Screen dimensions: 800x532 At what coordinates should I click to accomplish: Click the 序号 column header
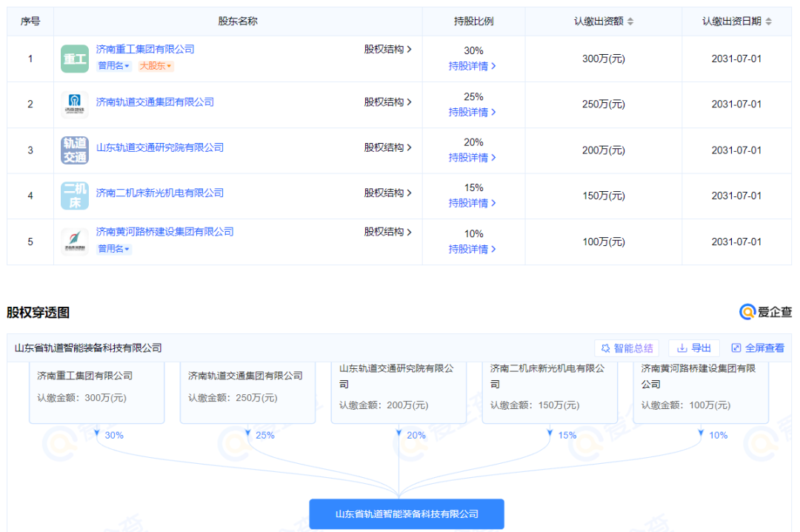(x=30, y=21)
